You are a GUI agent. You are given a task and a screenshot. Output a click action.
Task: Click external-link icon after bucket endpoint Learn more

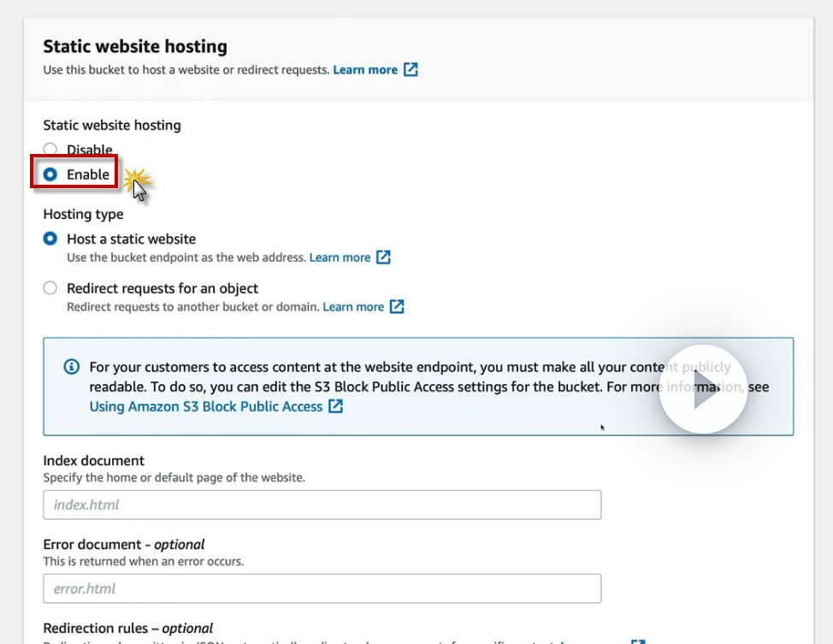click(384, 257)
